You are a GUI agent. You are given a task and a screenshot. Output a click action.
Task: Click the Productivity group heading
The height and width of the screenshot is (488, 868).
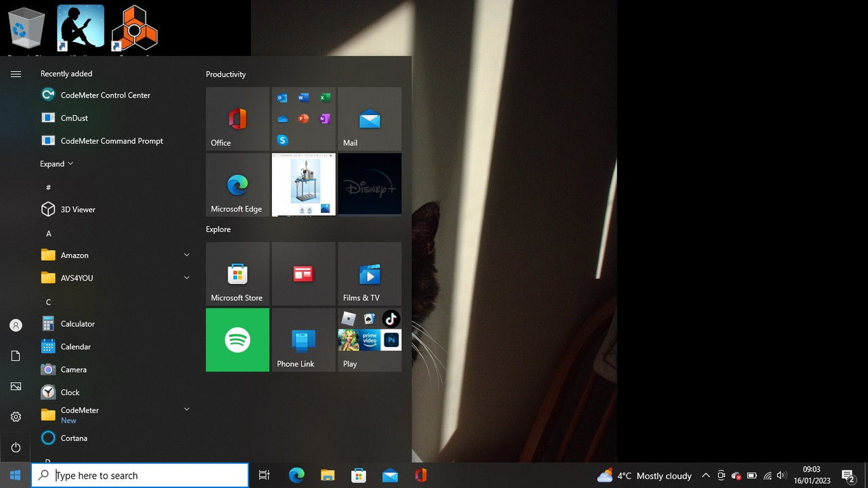(x=226, y=75)
